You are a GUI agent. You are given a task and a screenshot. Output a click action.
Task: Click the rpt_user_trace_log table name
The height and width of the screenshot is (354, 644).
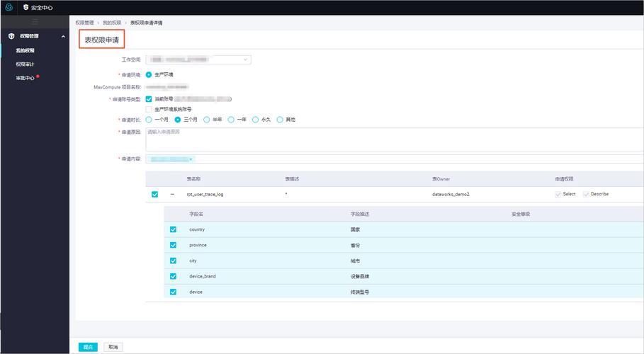pos(205,194)
